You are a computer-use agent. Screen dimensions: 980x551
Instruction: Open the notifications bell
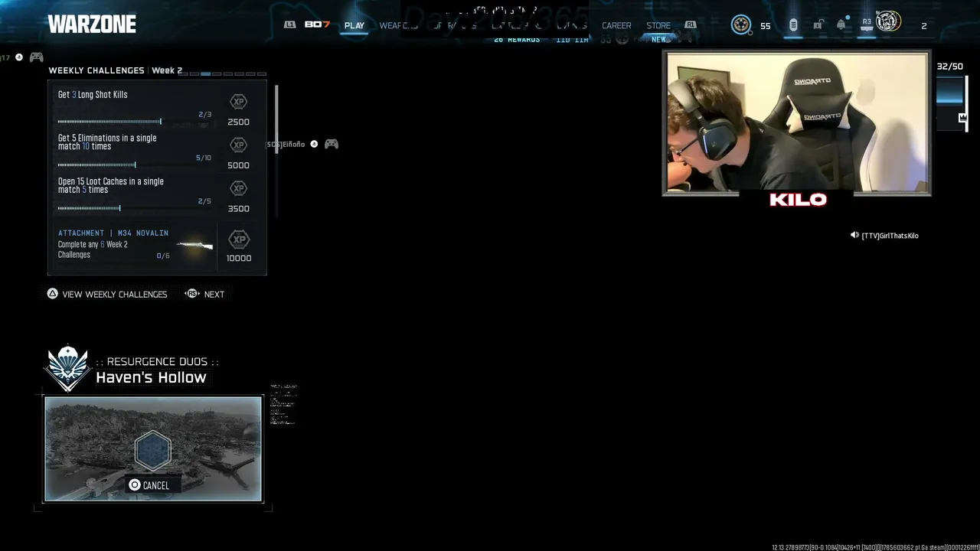[841, 25]
